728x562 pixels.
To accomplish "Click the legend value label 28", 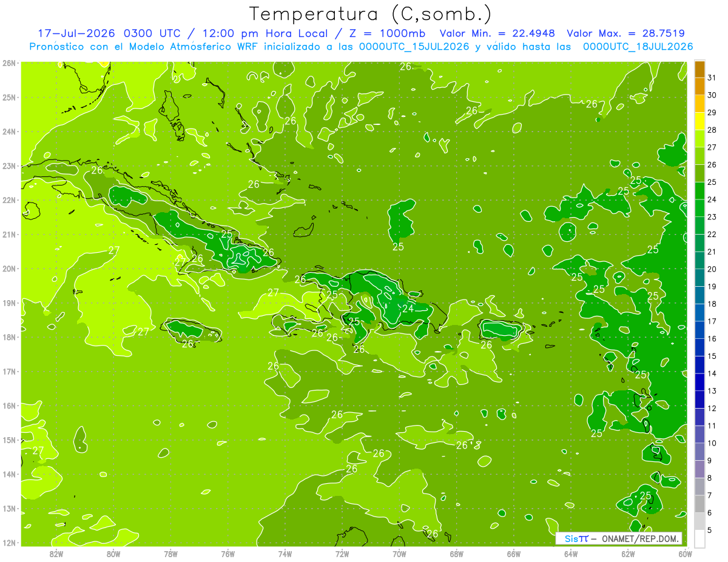I will pyautogui.click(x=712, y=130).
